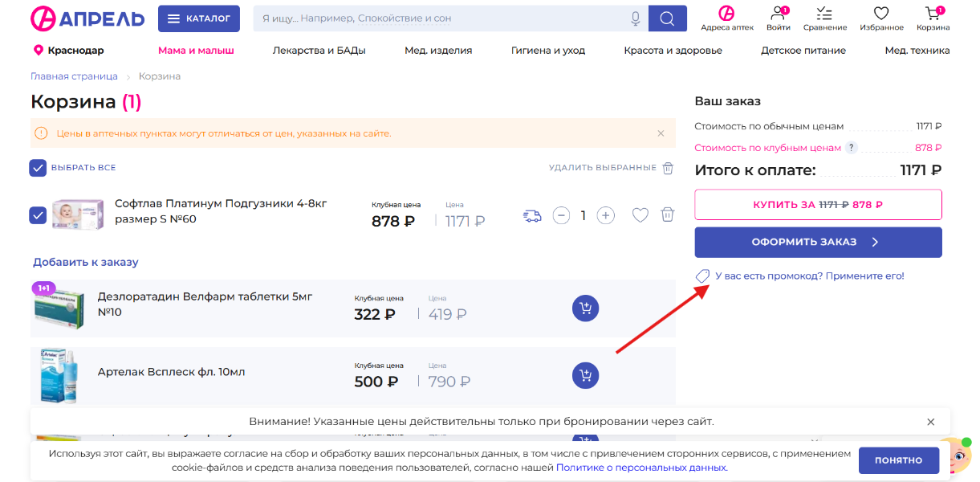980x482 pixels.
Task: Click the Добавить к заказу heading
Action: pyautogui.click(x=86, y=262)
